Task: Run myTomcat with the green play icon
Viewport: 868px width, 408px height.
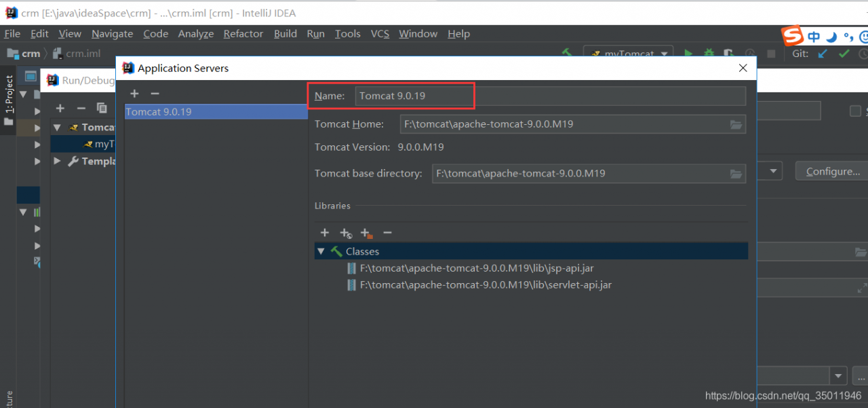Action: pos(688,54)
